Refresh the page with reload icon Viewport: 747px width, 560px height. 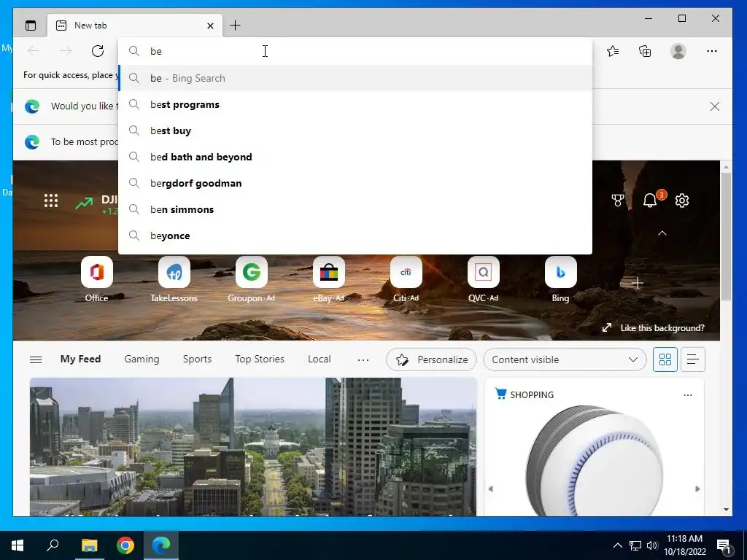tap(98, 51)
